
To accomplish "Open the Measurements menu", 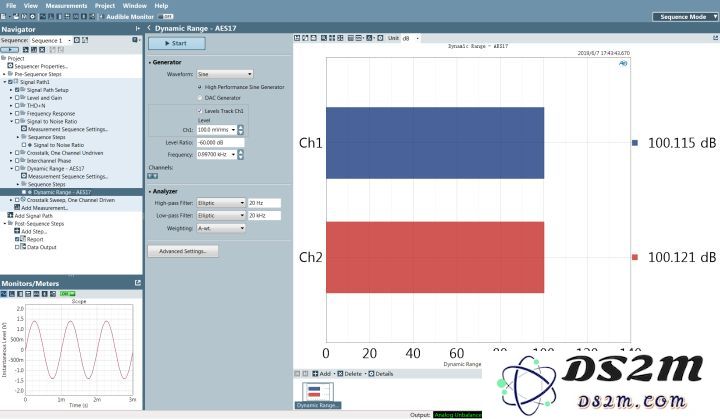I will [66, 6].
